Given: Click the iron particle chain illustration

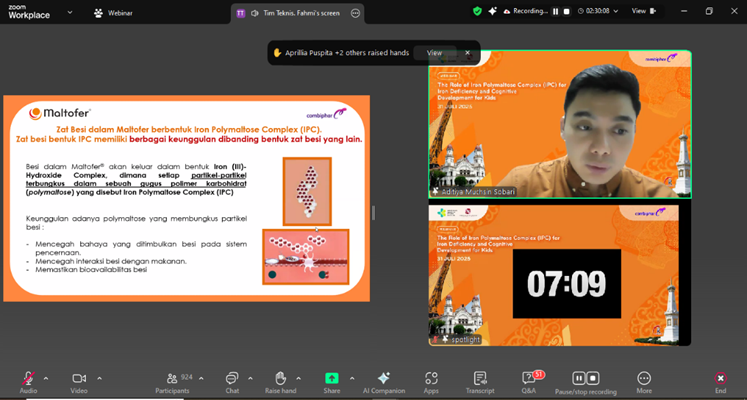Looking at the screenshot, I should [307, 191].
